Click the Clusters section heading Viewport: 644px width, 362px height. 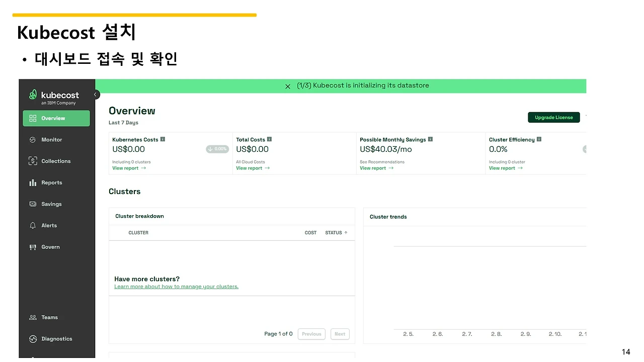click(125, 192)
